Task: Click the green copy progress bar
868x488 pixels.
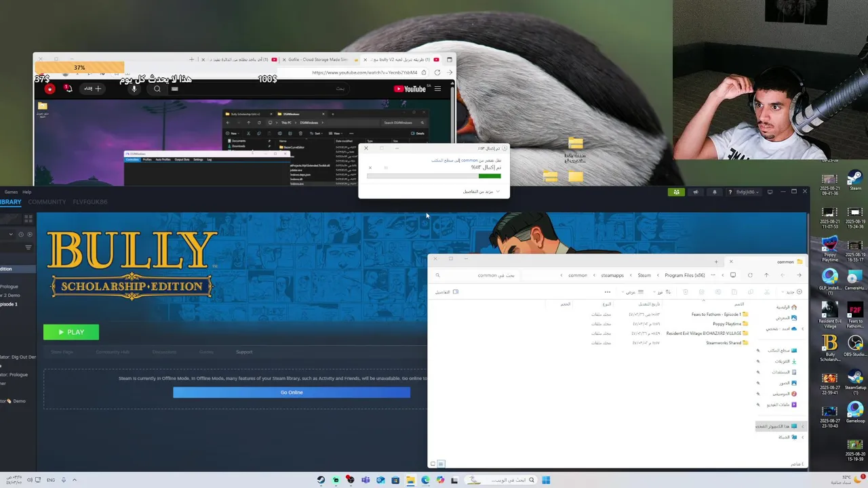Action: pos(490,176)
